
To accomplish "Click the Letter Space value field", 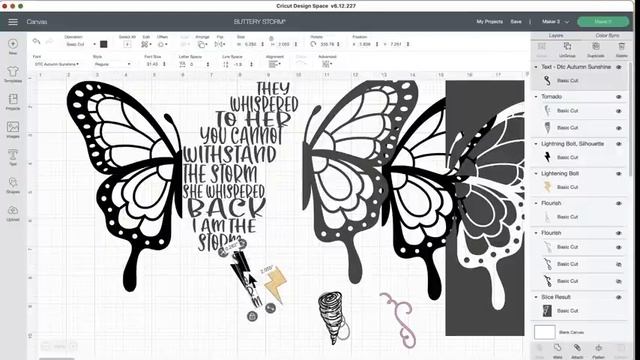I will pos(196,64).
